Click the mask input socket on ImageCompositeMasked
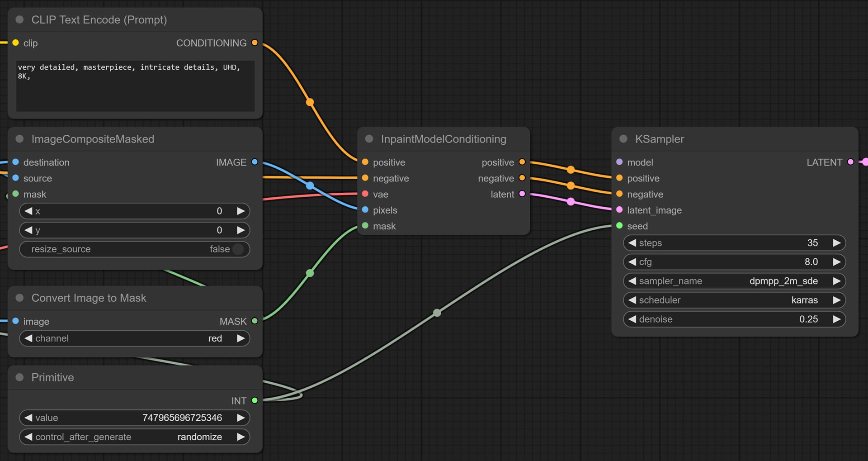The width and height of the screenshot is (868, 461). point(15,194)
